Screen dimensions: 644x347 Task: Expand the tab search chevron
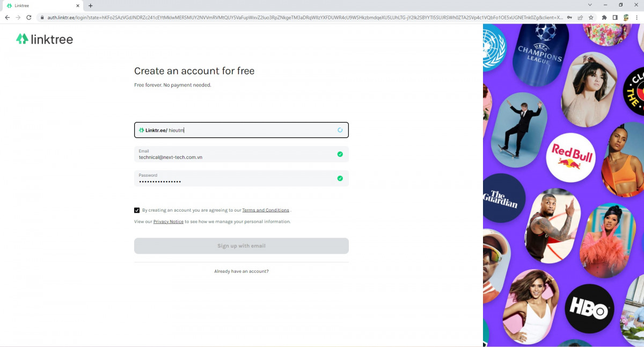(590, 5)
